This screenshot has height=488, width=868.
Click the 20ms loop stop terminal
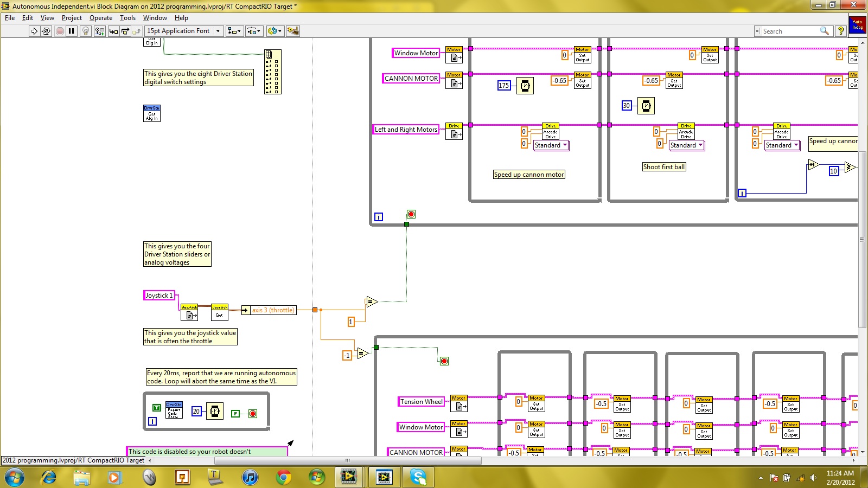click(x=253, y=414)
